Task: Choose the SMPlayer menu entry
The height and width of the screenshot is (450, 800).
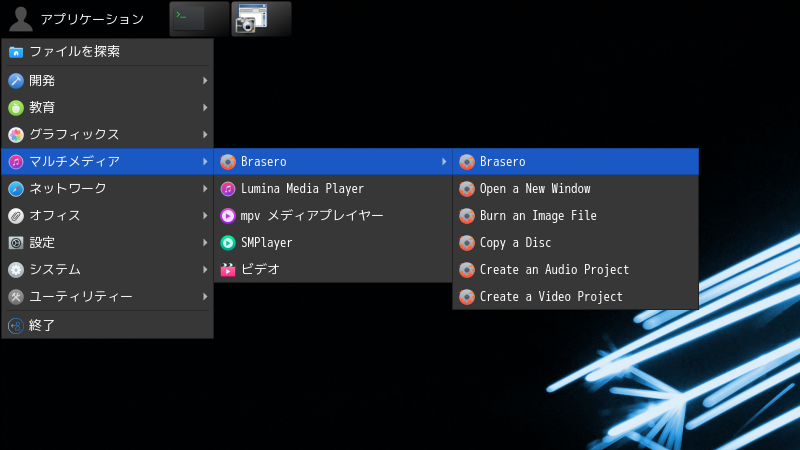Action: coord(333,243)
